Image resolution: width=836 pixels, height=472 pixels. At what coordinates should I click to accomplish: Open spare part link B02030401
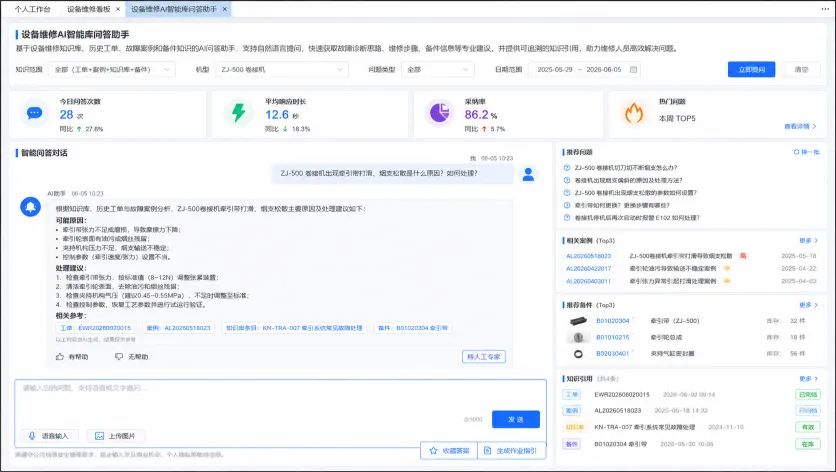(x=613, y=354)
